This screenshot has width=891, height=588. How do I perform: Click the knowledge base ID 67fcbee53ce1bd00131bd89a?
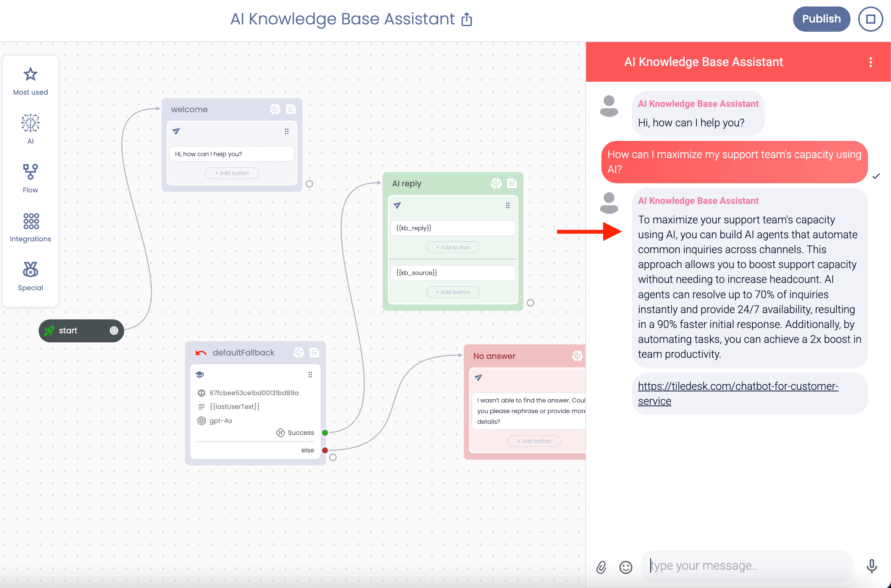(x=254, y=393)
